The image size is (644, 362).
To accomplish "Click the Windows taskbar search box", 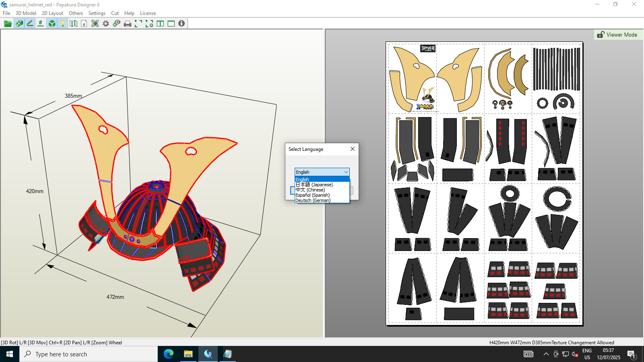I will [89, 354].
